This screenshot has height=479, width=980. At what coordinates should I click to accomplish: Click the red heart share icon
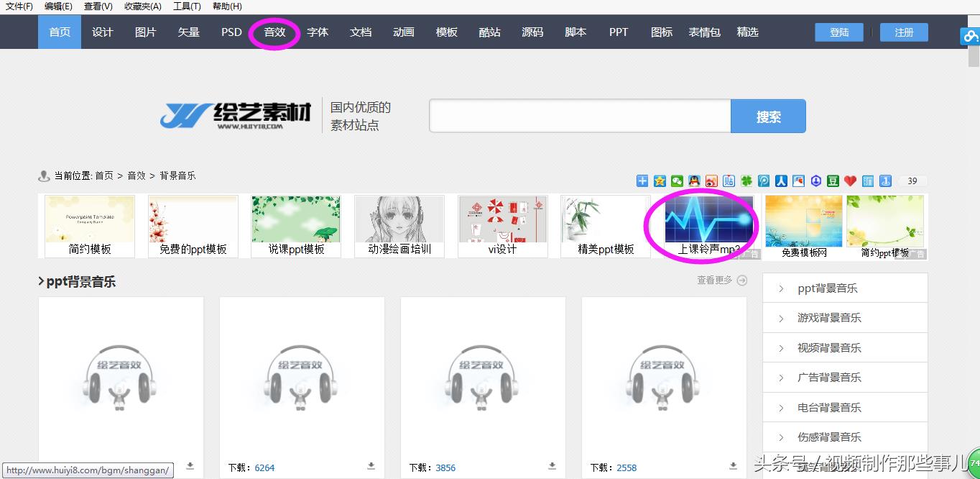point(851,181)
